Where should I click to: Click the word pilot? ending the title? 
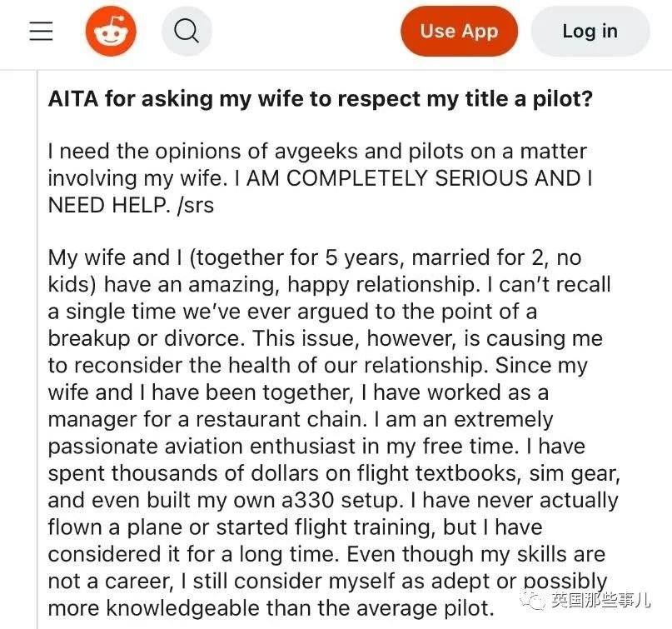pyautogui.click(x=563, y=98)
